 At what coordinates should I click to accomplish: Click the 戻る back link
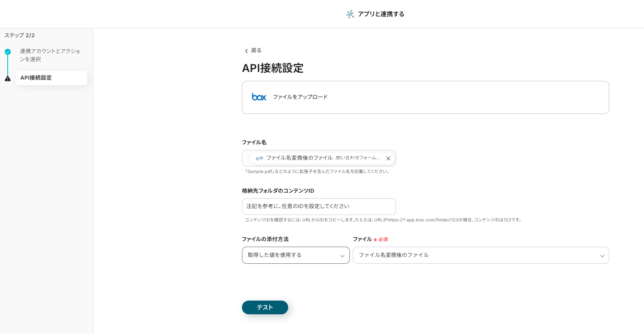click(x=256, y=51)
